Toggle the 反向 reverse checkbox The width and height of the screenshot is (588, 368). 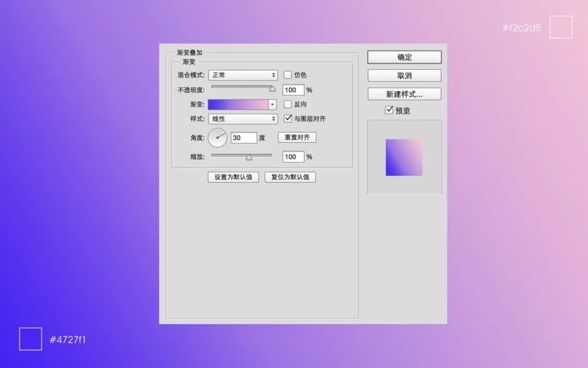pyautogui.click(x=288, y=104)
